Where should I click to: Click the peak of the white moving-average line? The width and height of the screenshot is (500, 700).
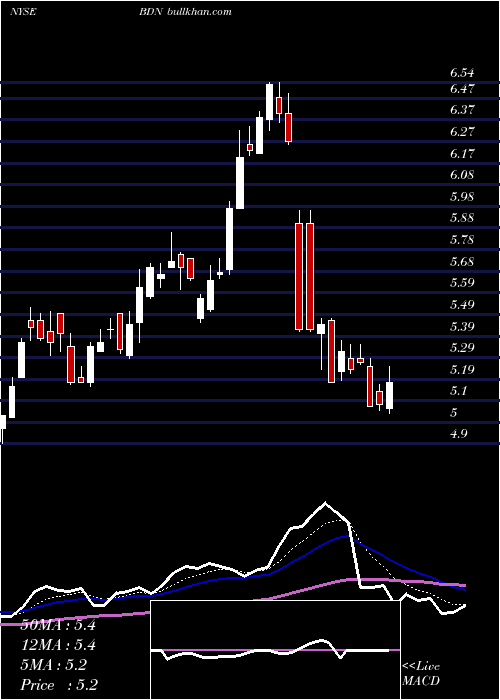tap(325, 503)
